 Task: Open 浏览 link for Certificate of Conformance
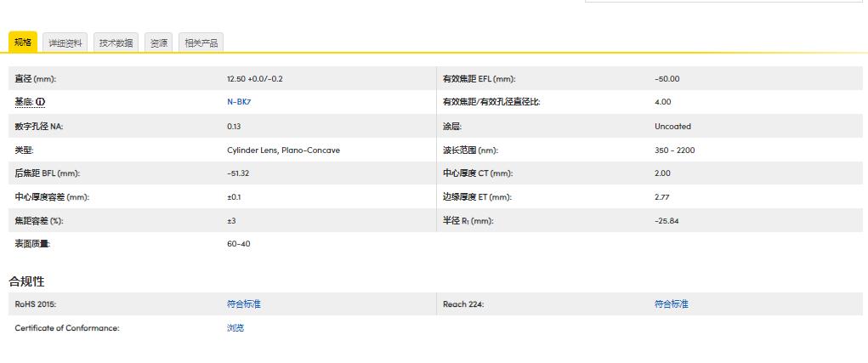point(235,328)
